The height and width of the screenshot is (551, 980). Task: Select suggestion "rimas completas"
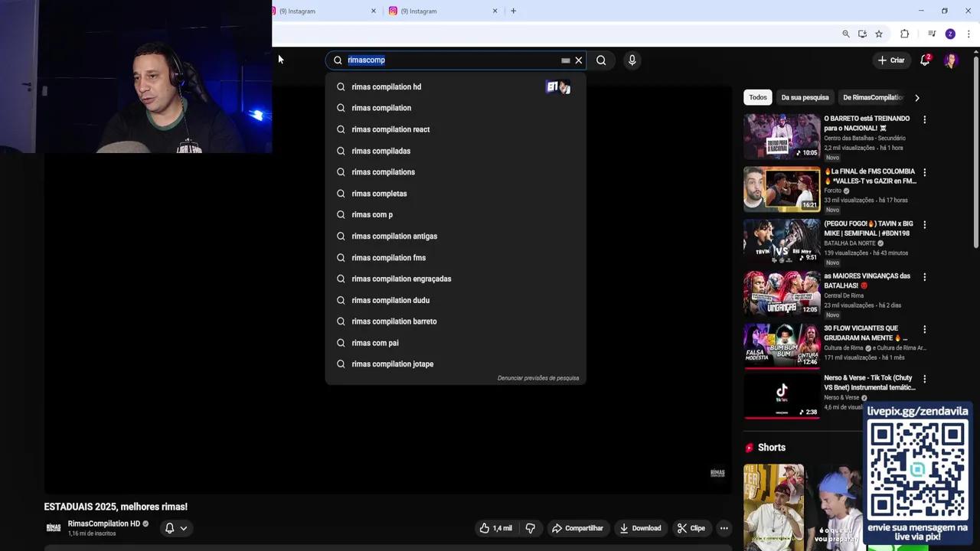[456, 194]
